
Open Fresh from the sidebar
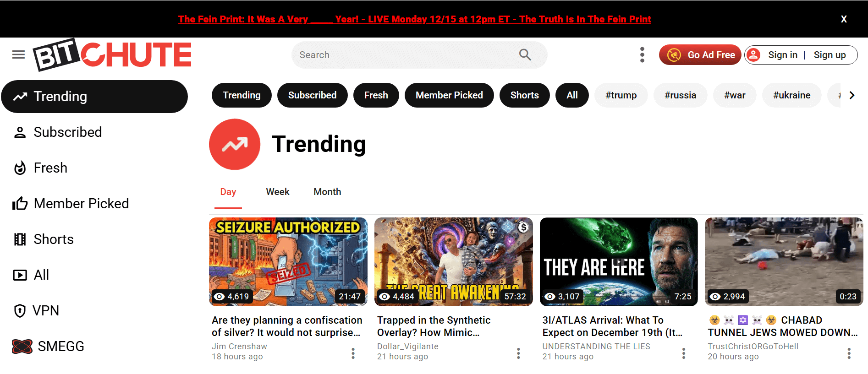pyautogui.click(x=50, y=168)
